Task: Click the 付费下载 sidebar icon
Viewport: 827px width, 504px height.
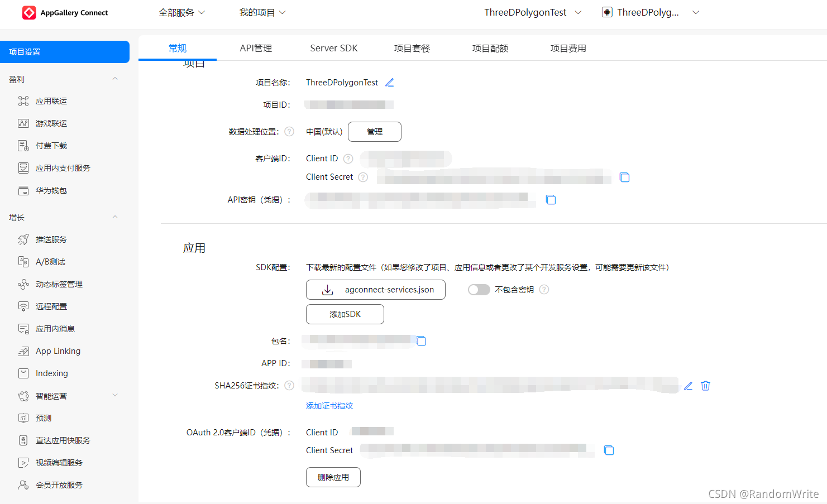Action: coord(23,146)
